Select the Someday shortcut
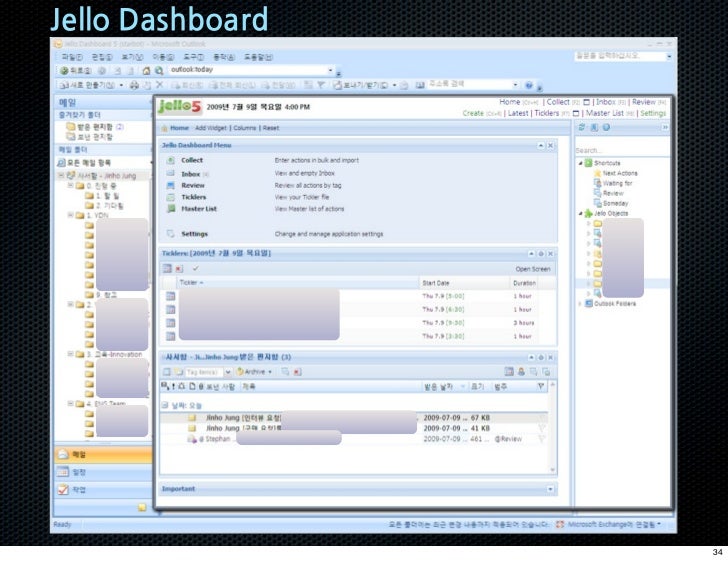 tap(615, 203)
